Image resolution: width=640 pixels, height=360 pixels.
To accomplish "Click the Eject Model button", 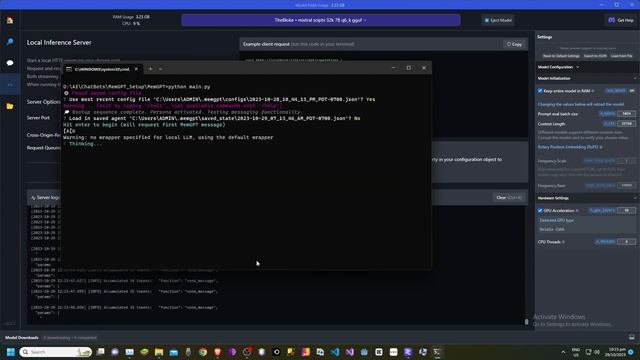I will click(x=498, y=20).
